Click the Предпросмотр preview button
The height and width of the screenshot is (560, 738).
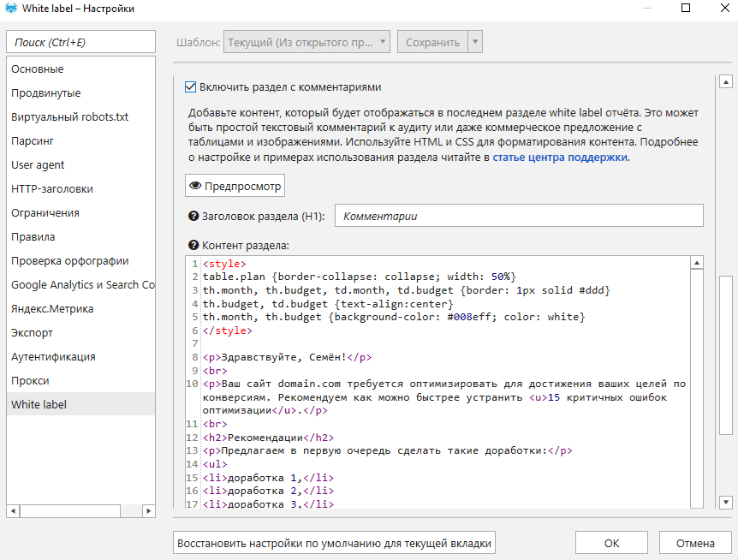coord(235,186)
